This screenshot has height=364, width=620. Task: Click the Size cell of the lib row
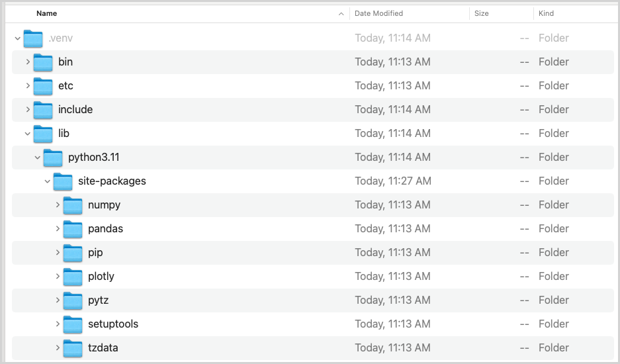tap(524, 133)
